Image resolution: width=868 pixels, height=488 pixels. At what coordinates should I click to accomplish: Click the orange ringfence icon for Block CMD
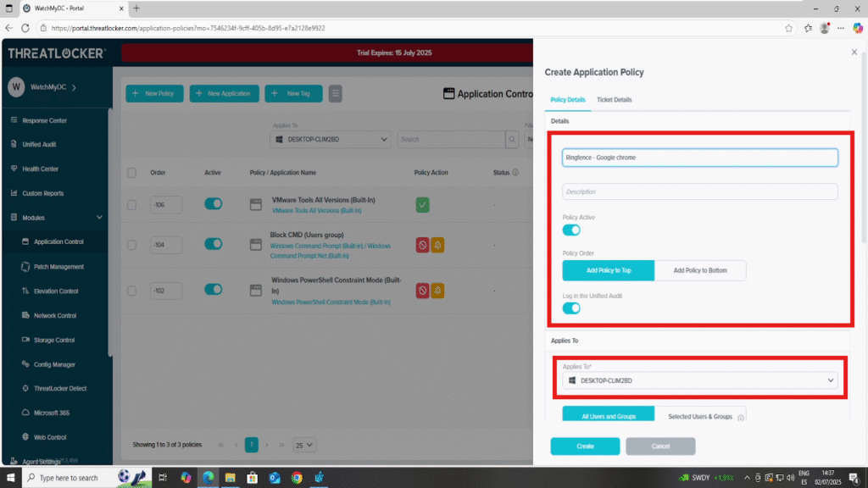click(x=437, y=245)
